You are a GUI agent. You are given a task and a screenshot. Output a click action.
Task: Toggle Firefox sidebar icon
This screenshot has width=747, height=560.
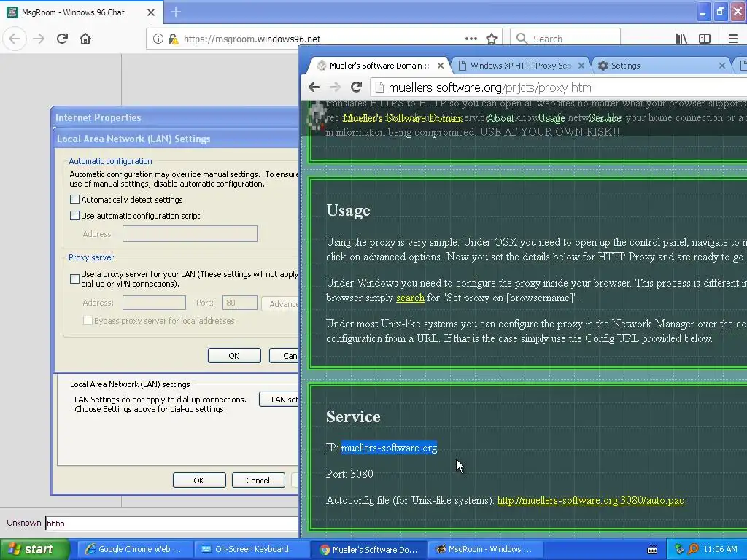[x=705, y=39]
